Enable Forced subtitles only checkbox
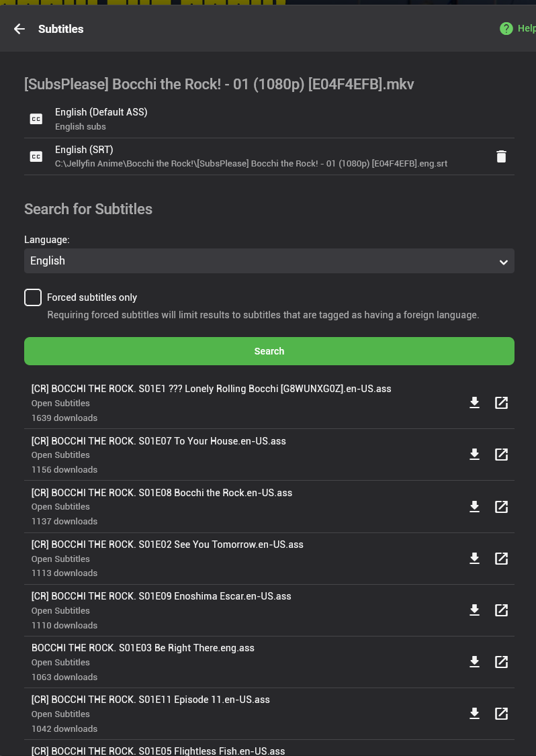Image resolution: width=536 pixels, height=756 pixels. (33, 297)
